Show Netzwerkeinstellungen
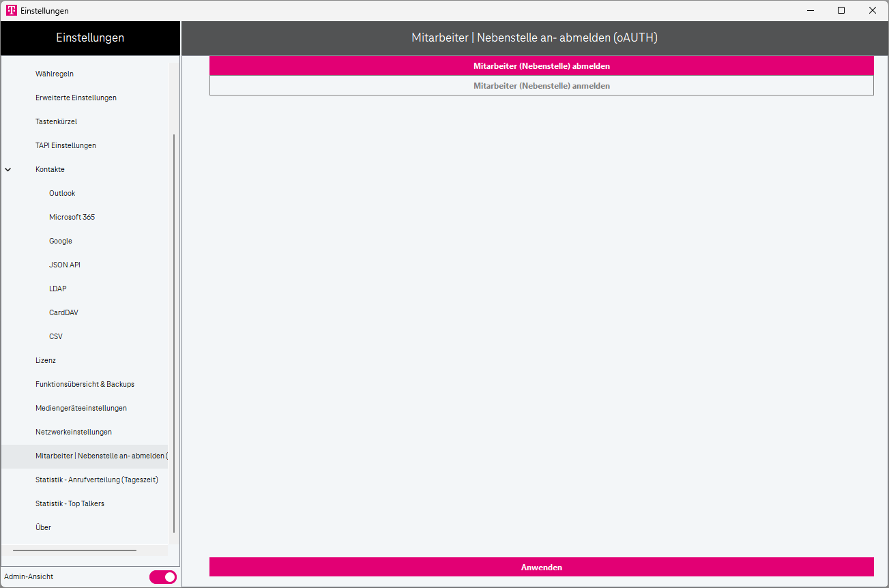The width and height of the screenshot is (889, 588). (74, 432)
